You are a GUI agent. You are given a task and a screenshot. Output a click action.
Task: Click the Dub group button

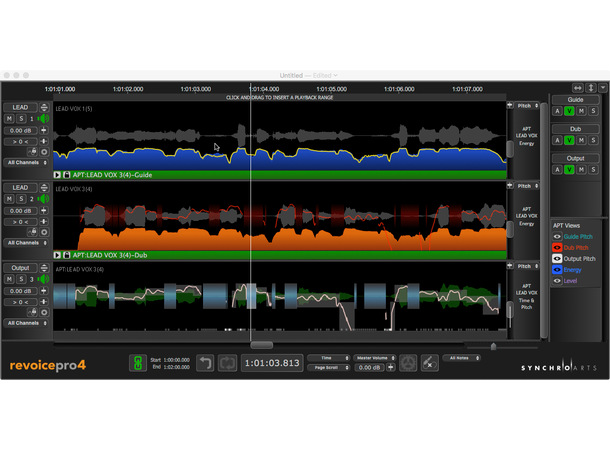pyautogui.click(x=575, y=129)
